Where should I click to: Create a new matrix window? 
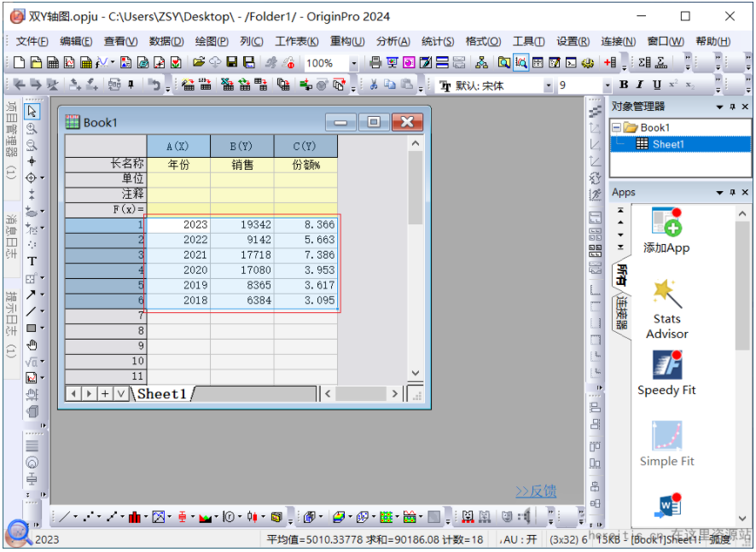click(x=86, y=62)
